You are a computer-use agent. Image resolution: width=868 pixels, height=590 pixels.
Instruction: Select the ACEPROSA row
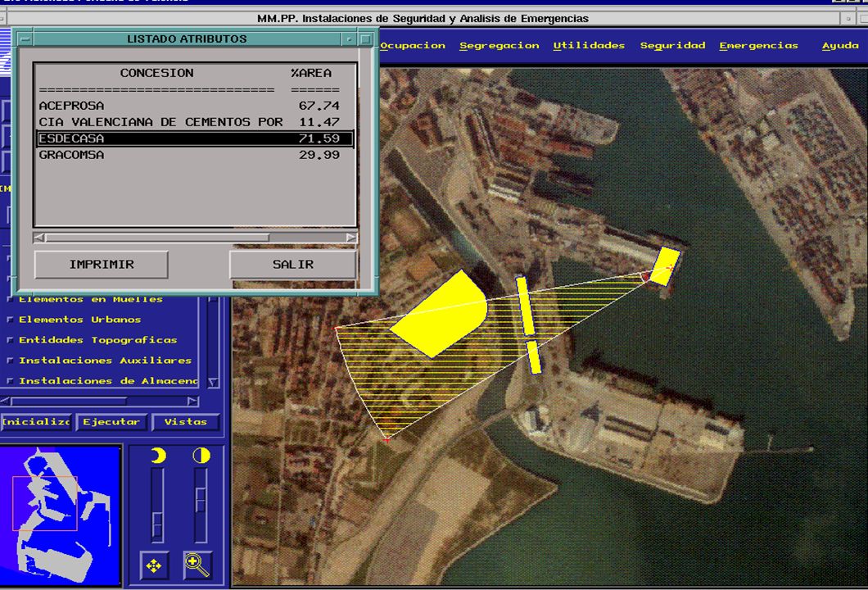tap(195, 105)
